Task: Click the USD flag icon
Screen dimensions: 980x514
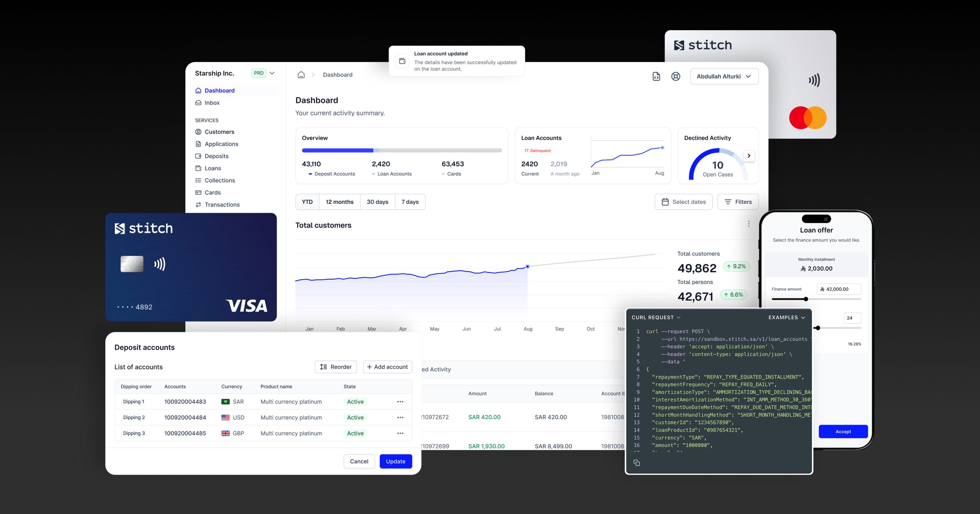Action: (x=225, y=418)
